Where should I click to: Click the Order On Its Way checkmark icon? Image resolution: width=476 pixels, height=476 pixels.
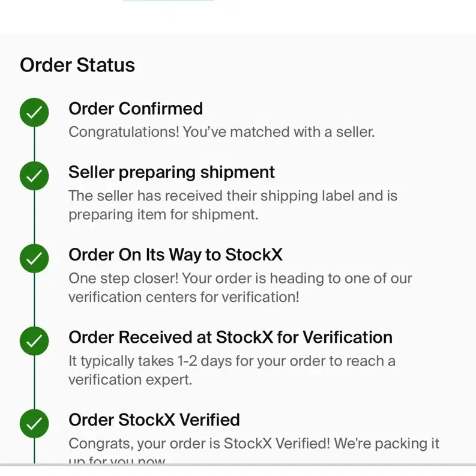click(x=34, y=258)
